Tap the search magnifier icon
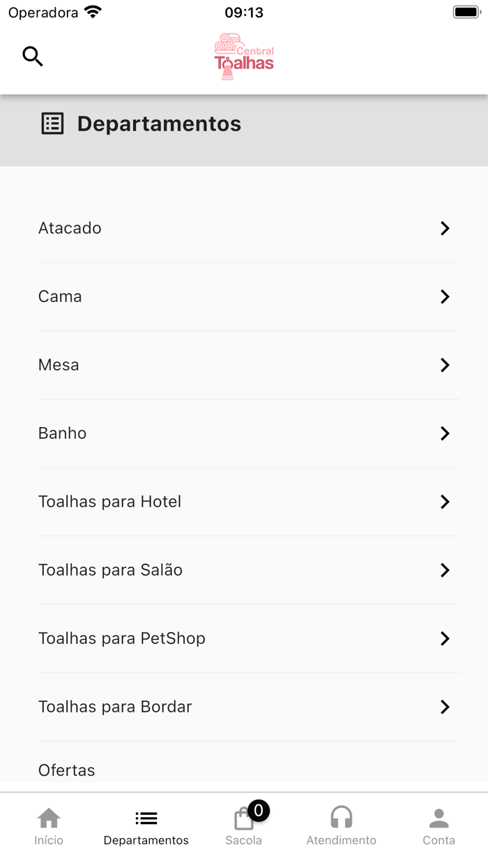488x868 pixels. click(x=33, y=56)
